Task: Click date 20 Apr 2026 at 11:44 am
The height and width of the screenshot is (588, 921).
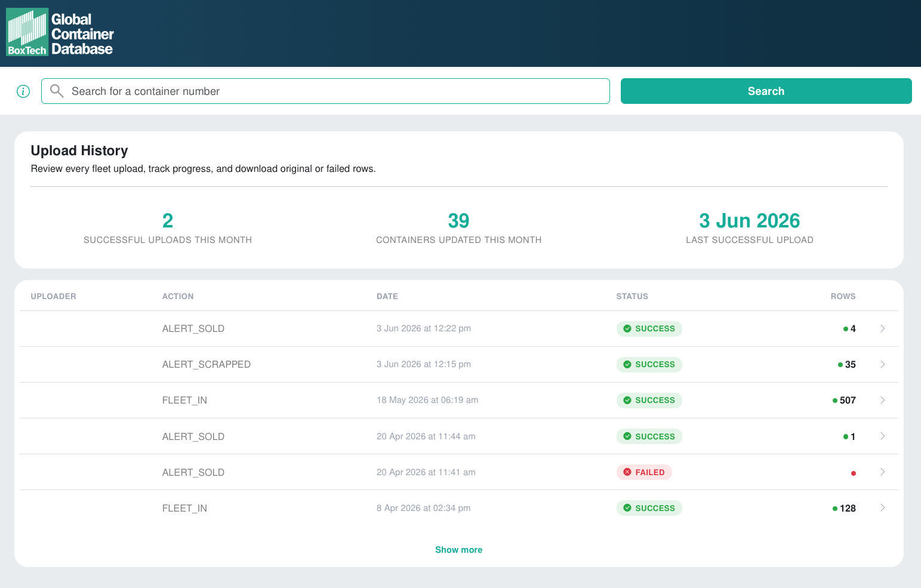Action: pyautogui.click(x=426, y=436)
